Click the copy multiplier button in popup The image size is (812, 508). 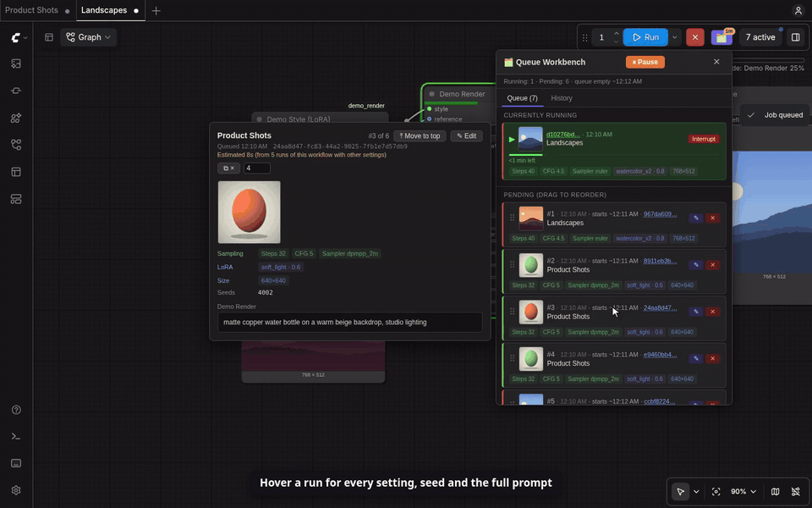click(228, 168)
